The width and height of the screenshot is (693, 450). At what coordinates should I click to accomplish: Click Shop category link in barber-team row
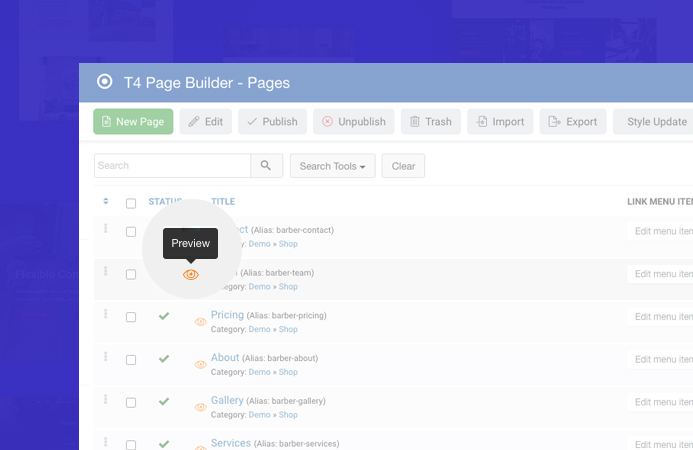(x=288, y=287)
